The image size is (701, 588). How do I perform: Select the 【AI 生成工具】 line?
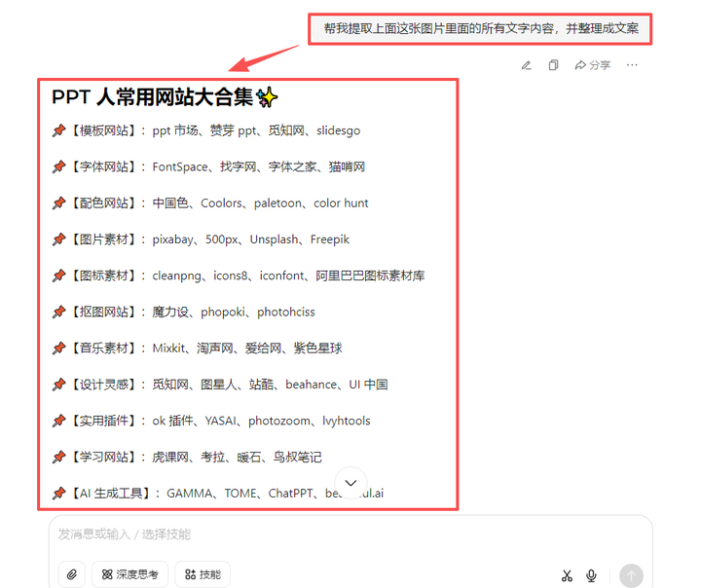coord(218,494)
